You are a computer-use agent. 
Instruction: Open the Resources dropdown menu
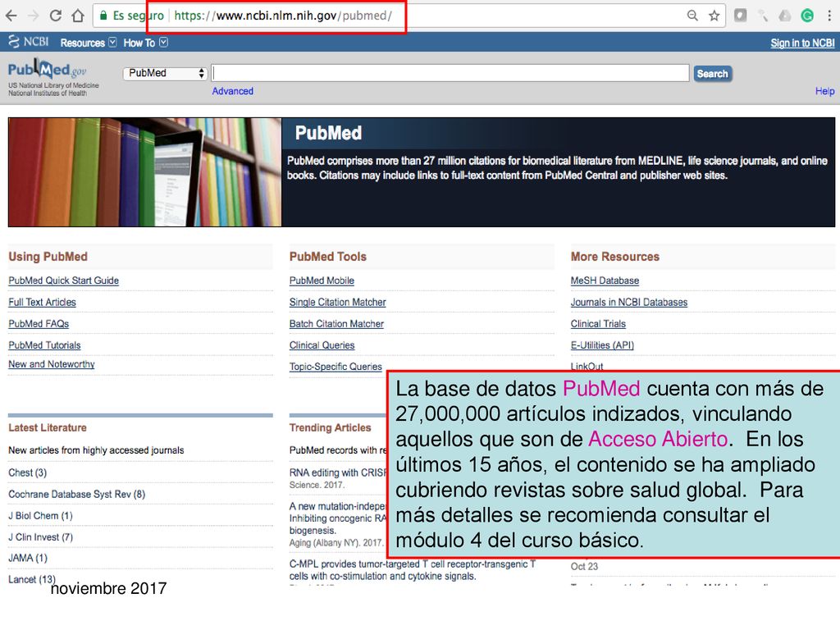(x=89, y=43)
